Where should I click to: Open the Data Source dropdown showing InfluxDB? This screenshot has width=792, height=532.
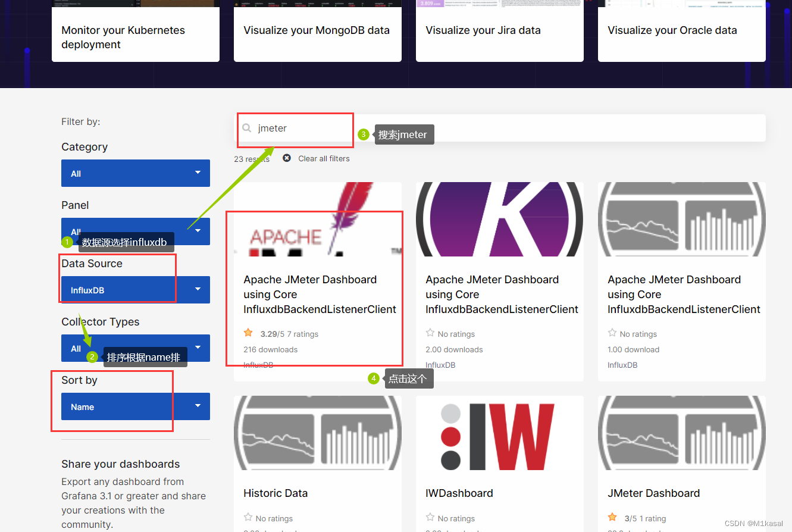(x=136, y=290)
